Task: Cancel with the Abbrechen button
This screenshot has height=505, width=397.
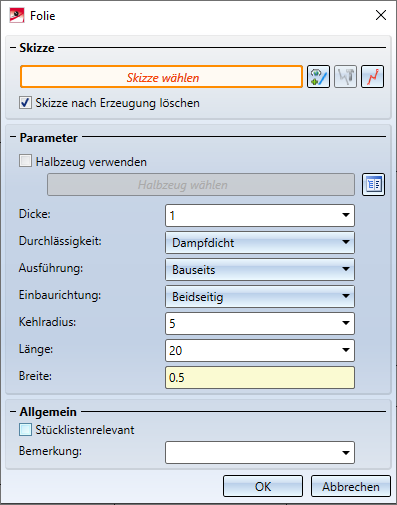Action: point(350,486)
